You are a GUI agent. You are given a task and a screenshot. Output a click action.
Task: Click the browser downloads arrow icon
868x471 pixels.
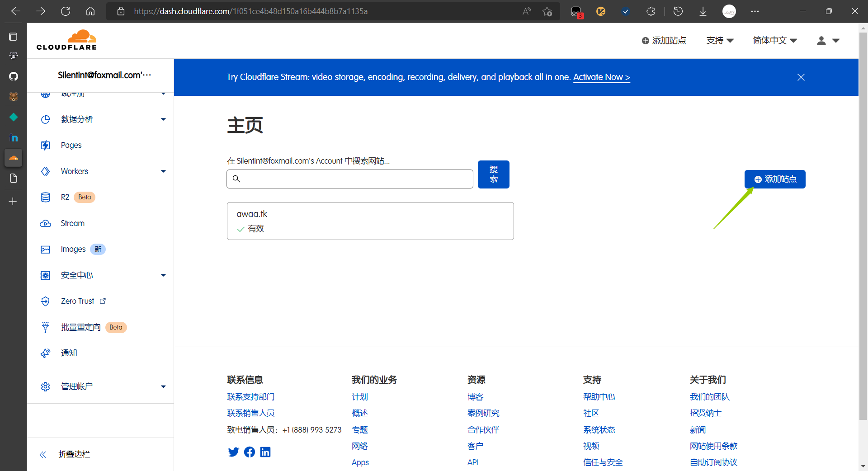[703, 11]
